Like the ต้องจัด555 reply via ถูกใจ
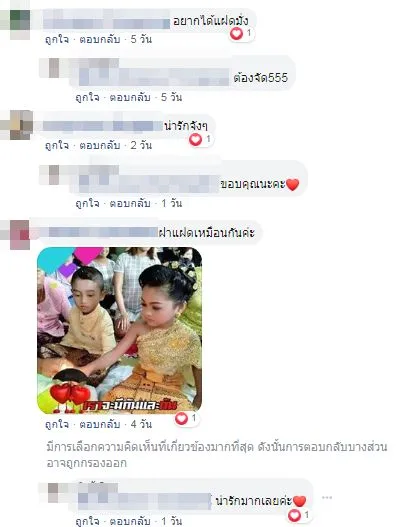This screenshot has height=527, width=405. tap(87, 97)
